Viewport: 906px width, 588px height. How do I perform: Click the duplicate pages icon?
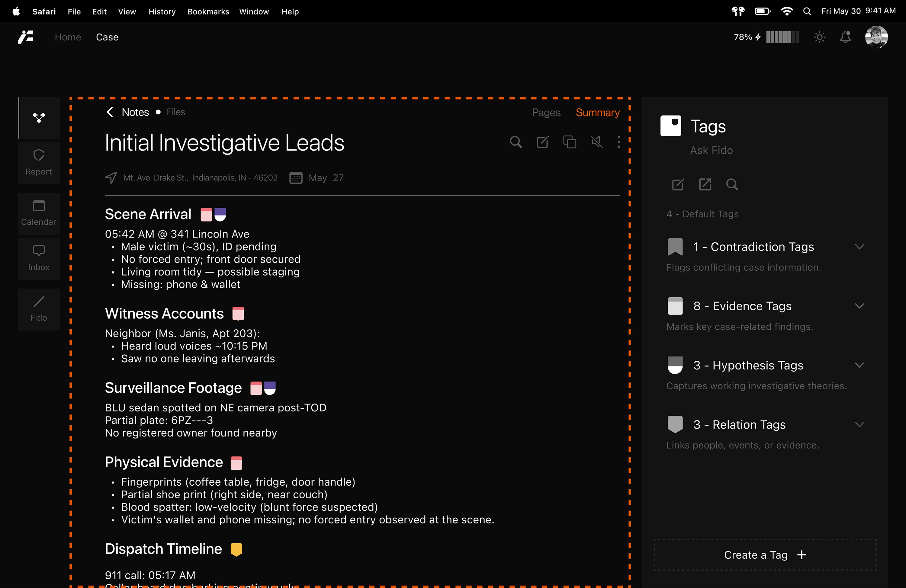coord(570,142)
